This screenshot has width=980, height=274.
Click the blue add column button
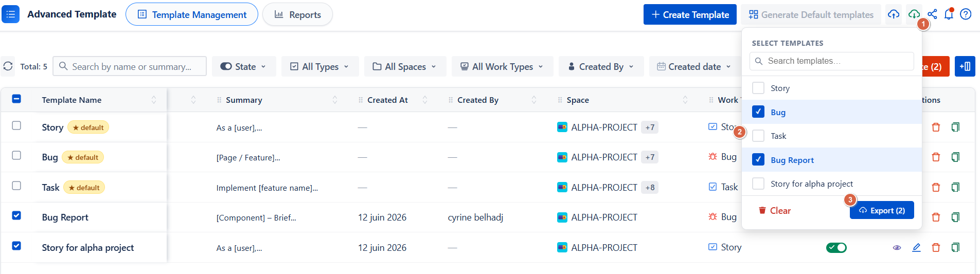(965, 66)
